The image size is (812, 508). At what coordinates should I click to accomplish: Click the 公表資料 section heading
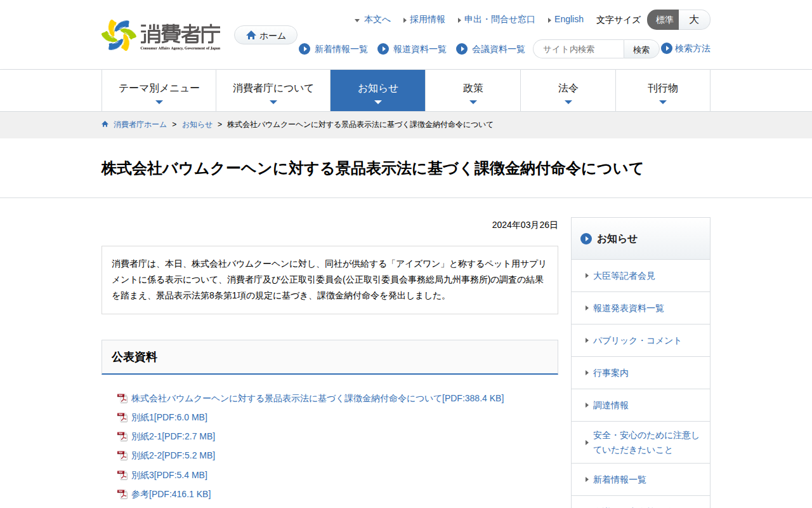pos(330,357)
